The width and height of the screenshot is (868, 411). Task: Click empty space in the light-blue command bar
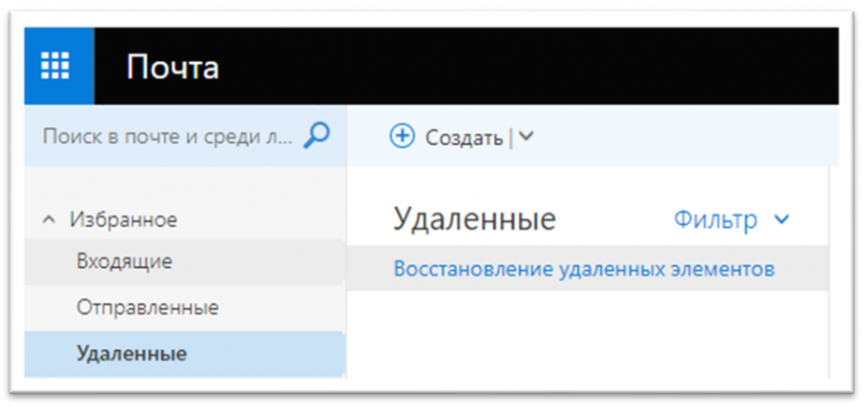point(678,136)
